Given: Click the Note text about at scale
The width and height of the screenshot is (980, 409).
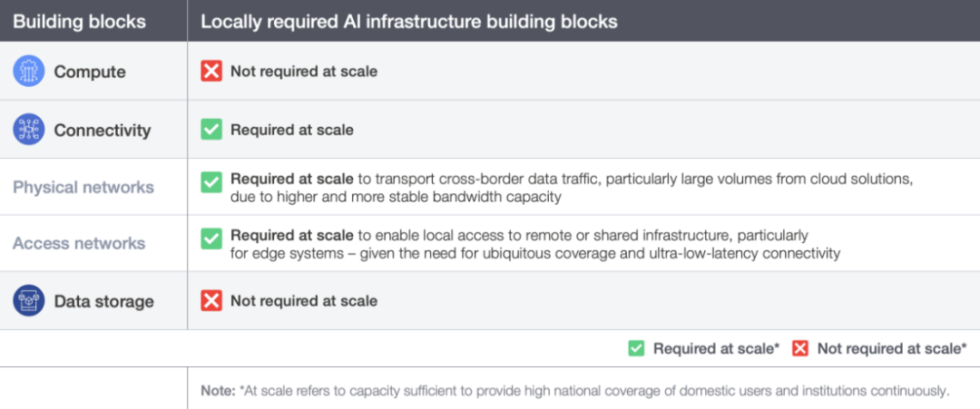Looking at the screenshot, I should tap(575, 392).
